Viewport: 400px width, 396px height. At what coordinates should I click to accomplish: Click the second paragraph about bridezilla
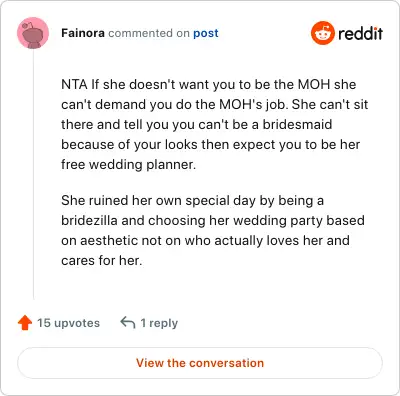tap(213, 230)
